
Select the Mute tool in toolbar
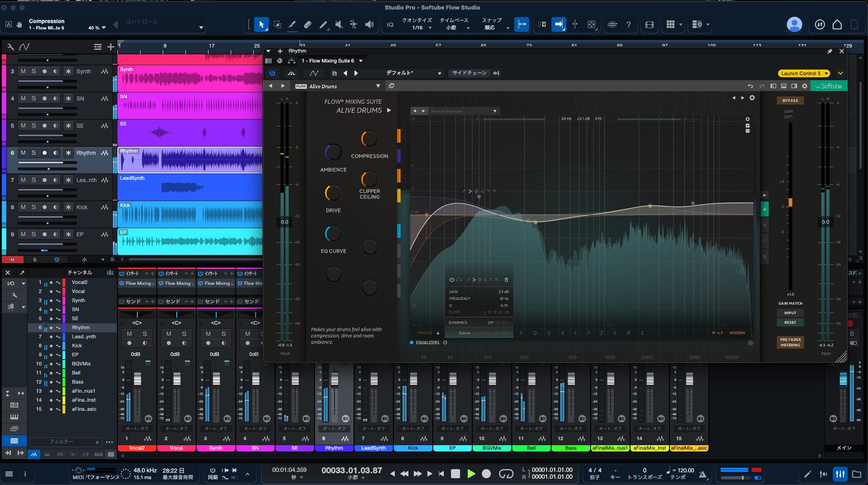[x=339, y=24]
